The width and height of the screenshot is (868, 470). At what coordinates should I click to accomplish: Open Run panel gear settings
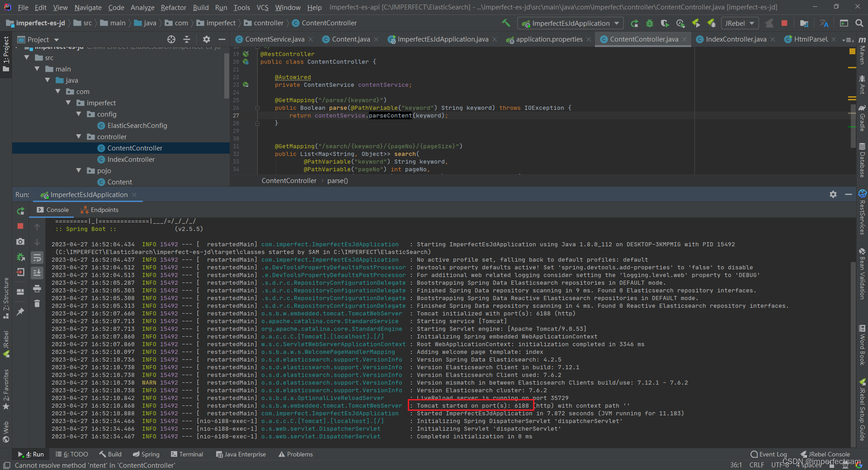click(x=833, y=194)
